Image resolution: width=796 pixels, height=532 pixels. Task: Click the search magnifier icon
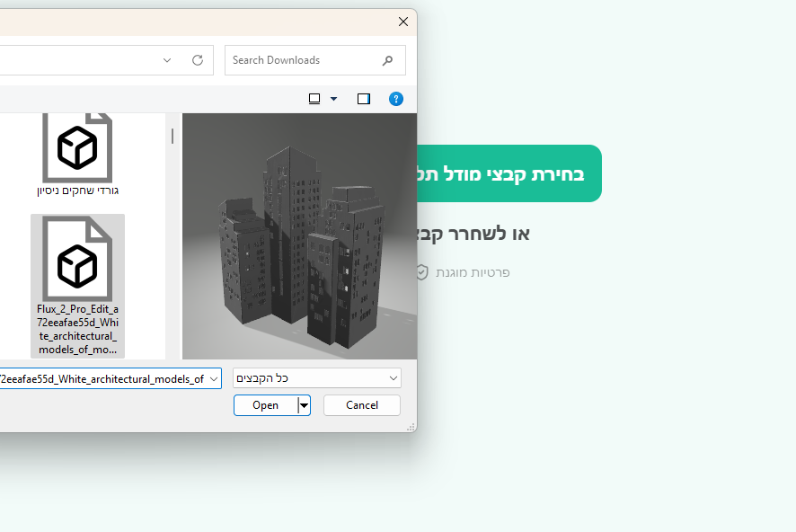[x=387, y=60]
